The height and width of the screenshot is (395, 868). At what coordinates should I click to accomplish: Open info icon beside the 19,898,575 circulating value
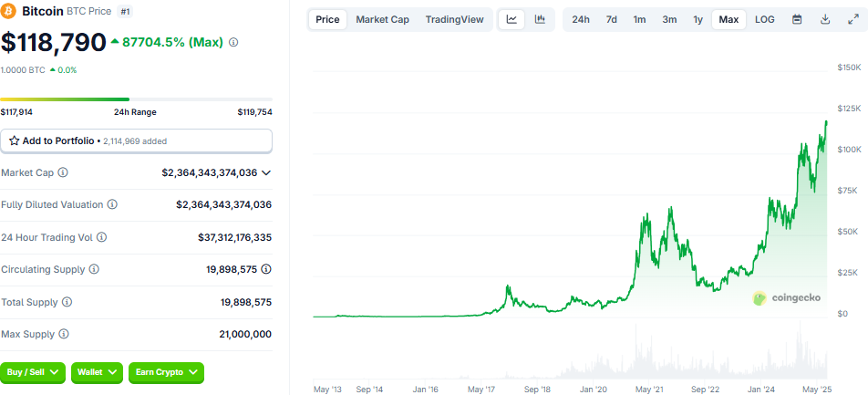[x=266, y=269]
